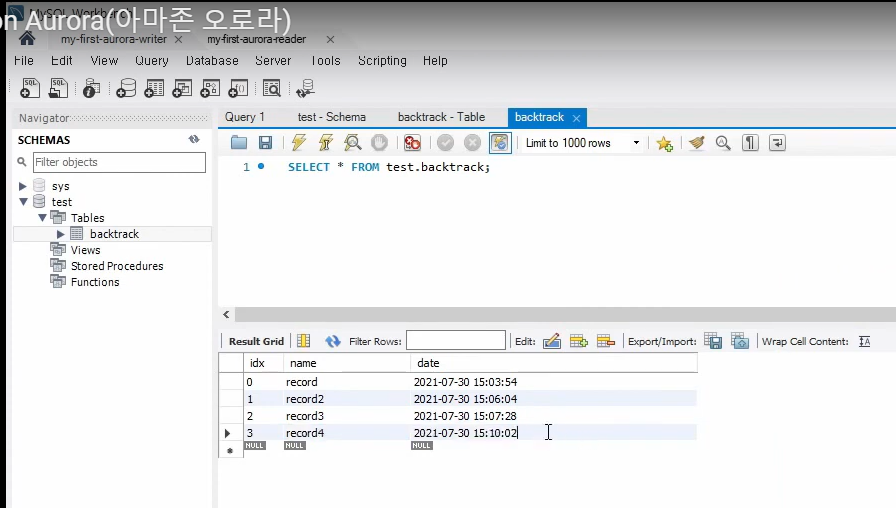This screenshot has height=508, width=896.
Task: Open the object inspector info icon
Action: pyautogui.click(x=91, y=89)
